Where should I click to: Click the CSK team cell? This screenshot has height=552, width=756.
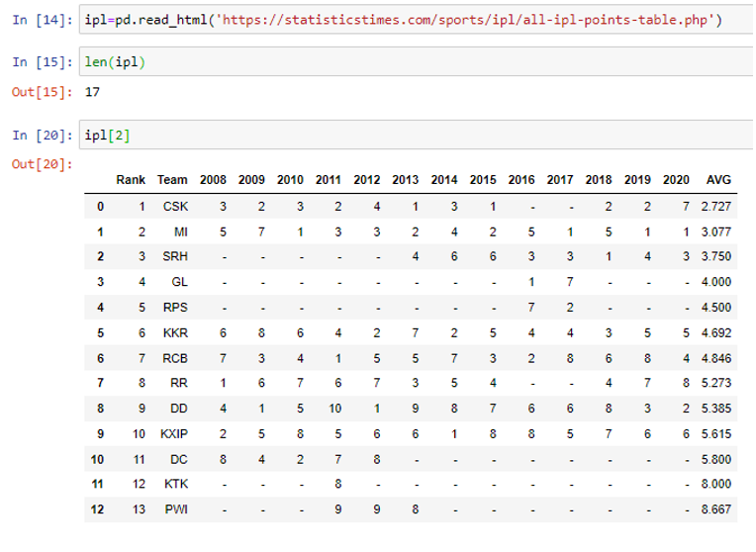[175, 207]
